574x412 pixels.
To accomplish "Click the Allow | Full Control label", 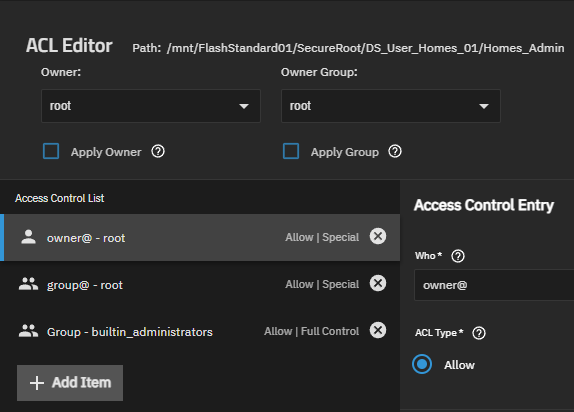I will (x=312, y=331).
